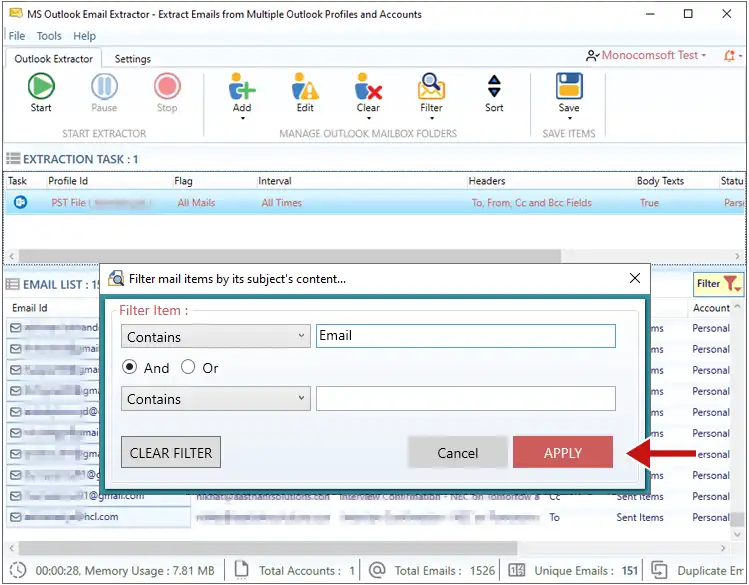Select the Or radio button
The image size is (749, 585).
pos(188,367)
